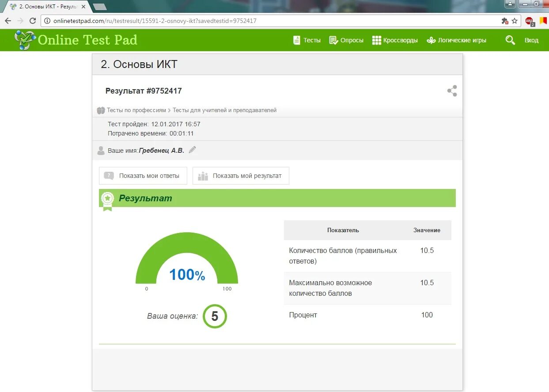This screenshot has height=392, width=549.
Task: Click the browser forward arrow
Action: [20, 21]
